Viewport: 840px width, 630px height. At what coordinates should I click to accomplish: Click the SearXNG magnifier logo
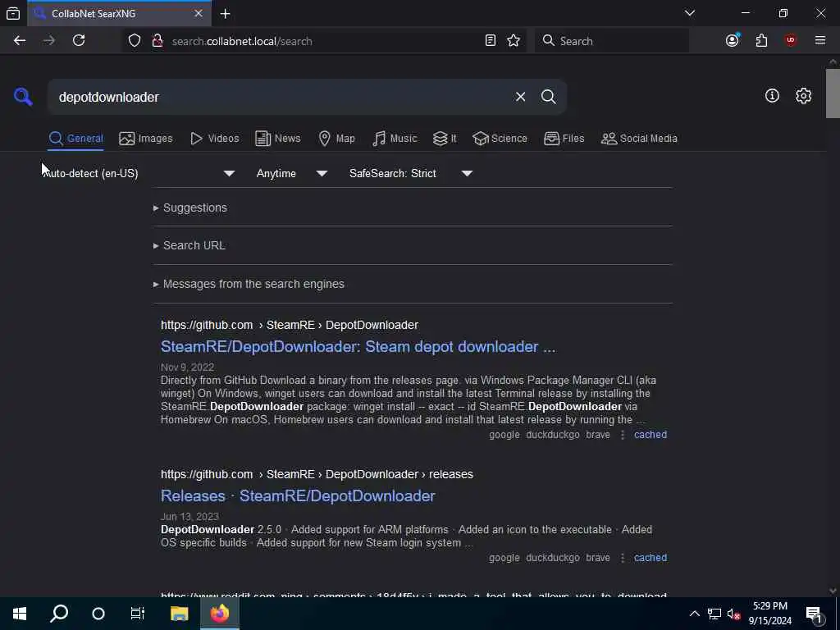[x=23, y=97]
